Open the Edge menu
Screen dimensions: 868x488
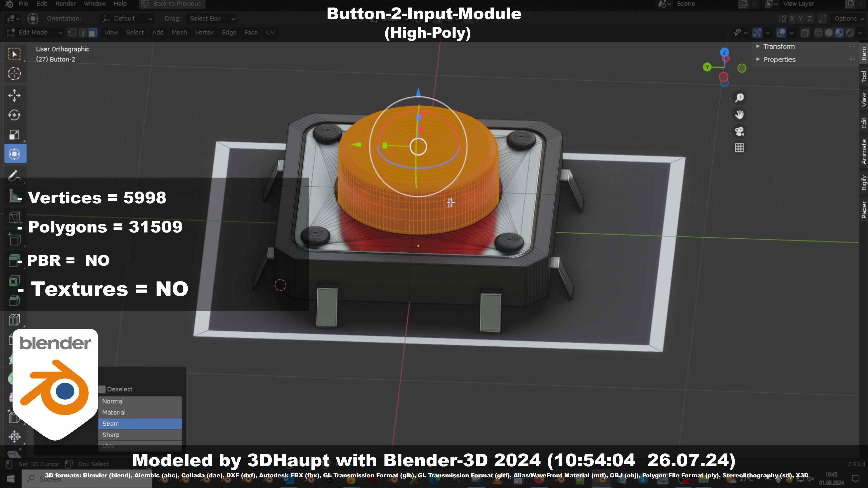pyautogui.click(x=229, y=33)
